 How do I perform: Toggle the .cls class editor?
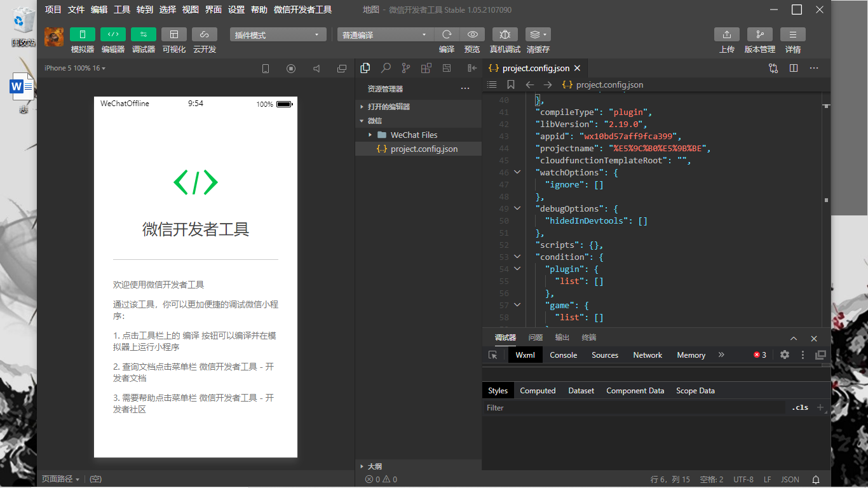[800, 408]
